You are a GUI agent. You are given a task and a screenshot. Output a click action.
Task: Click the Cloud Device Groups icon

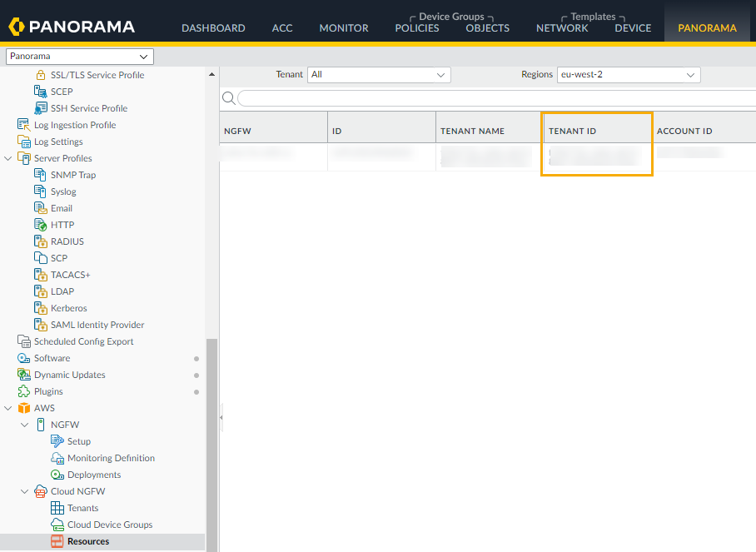point(57,525)
